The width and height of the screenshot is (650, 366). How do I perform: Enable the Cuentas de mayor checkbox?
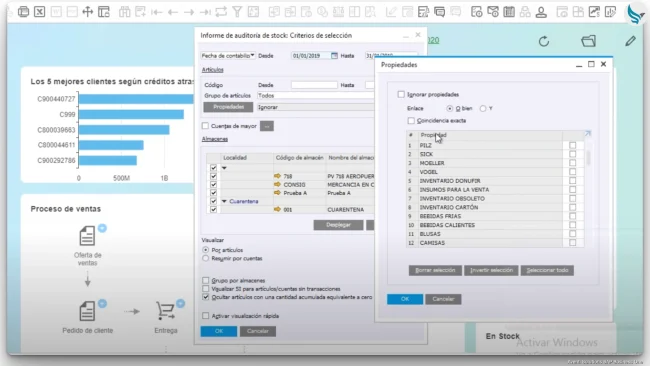click(x=205, y=126)
